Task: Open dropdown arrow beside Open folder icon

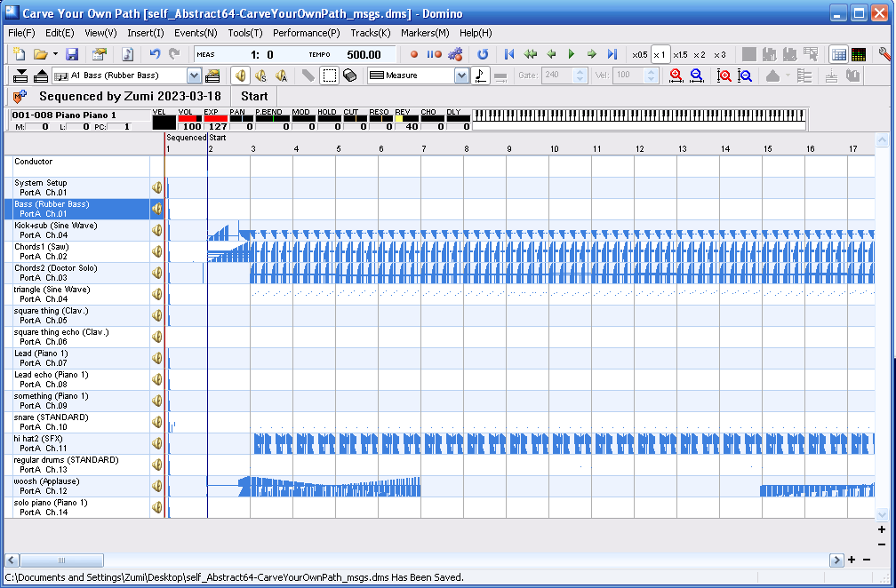Action: pyautogui.click(x=55, y=54)
